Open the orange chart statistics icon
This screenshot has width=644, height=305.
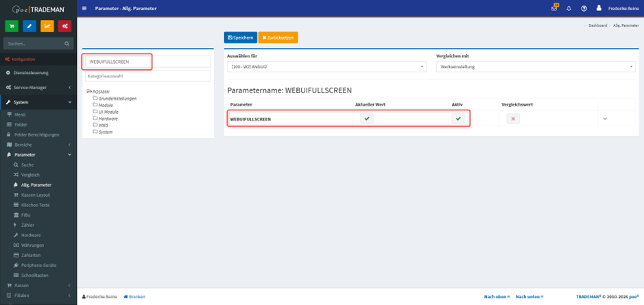pos(47,26)
